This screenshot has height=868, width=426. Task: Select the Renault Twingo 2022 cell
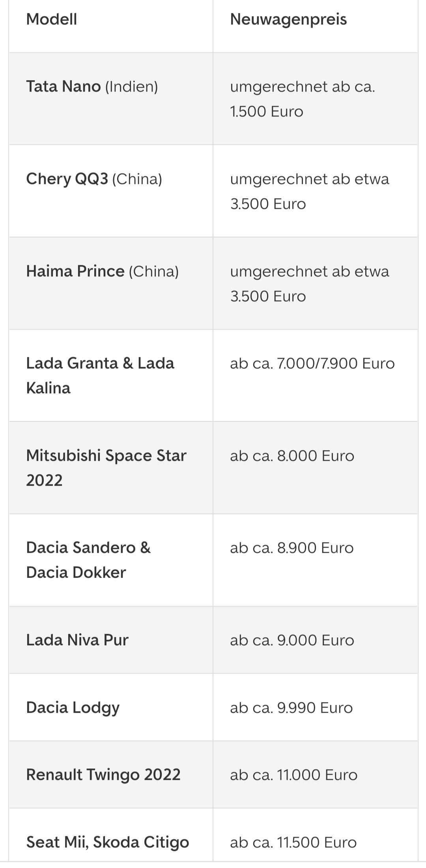(x=103, y=774)
